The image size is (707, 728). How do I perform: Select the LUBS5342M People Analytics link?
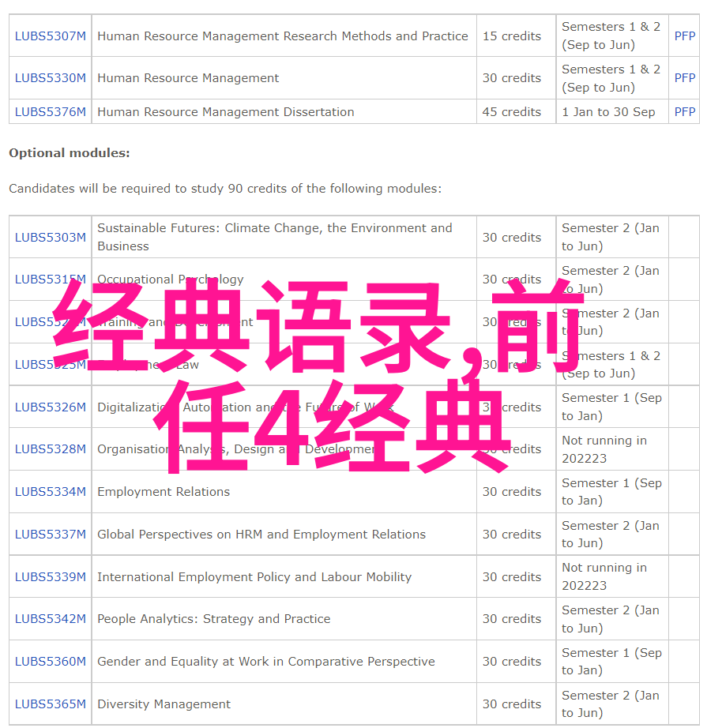(x=50, y=619)
